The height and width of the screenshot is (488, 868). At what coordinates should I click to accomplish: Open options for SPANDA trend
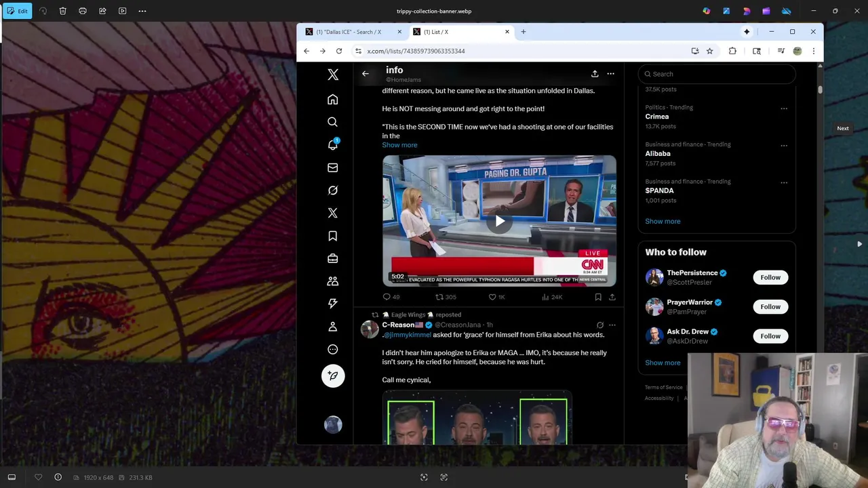[x=784, y=182]
